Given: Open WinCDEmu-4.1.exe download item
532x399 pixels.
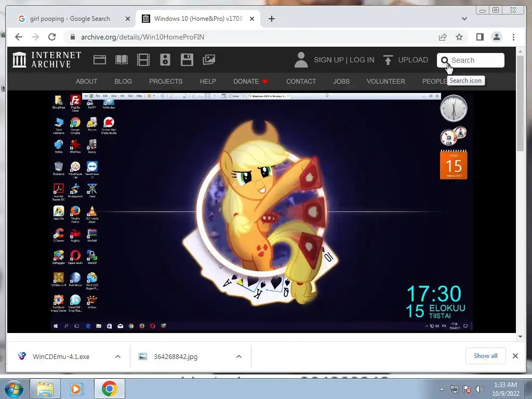Looking at the screenshot, I should 61,356.
